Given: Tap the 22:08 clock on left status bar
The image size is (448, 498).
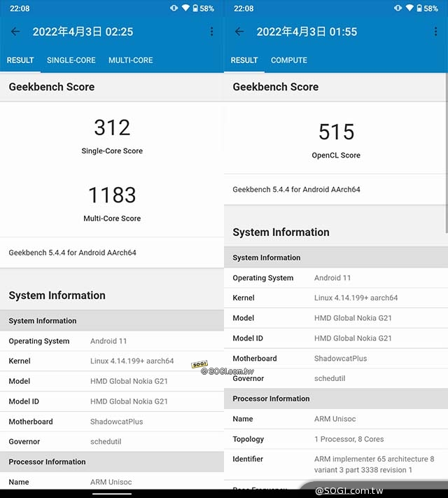Looking at the screenshot, I should [x=20, y=8].
